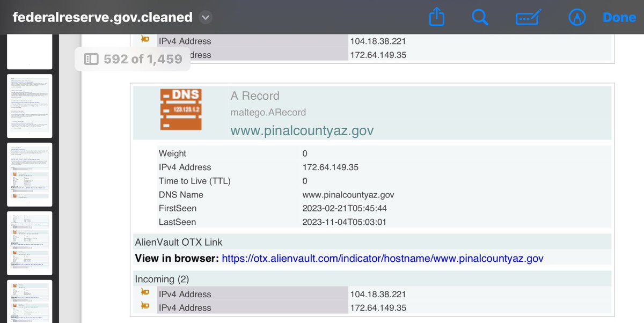Click the orange DNS A Record icon

180,109
